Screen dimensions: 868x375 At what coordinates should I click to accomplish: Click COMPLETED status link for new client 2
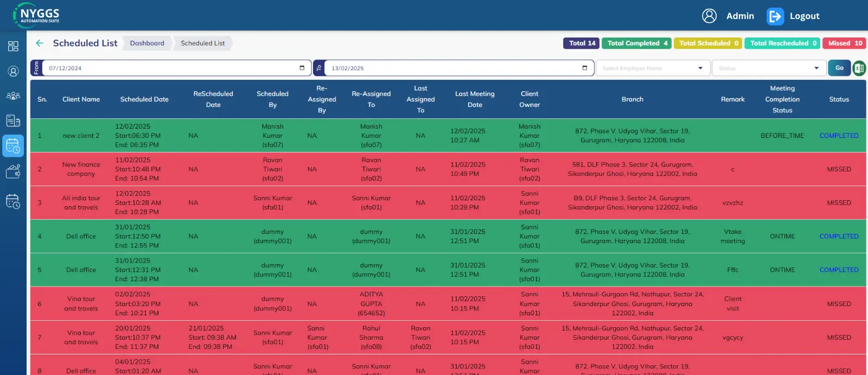839,136
